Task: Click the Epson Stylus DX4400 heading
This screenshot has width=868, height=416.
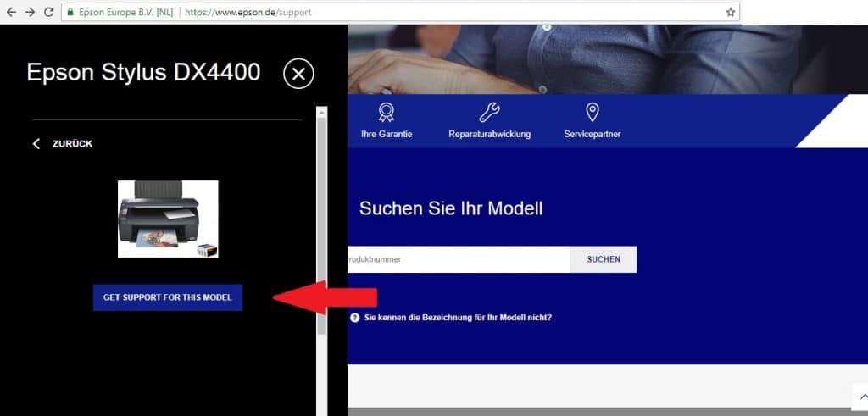Action: [x=143, y=73]
